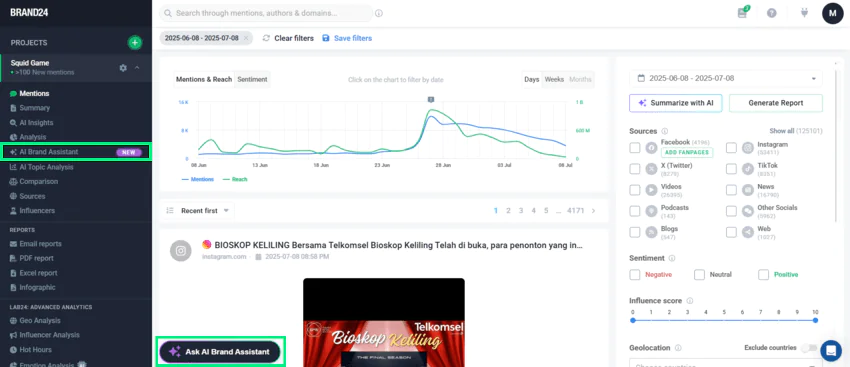
Task: Switch to the Mentions & Reach tab
Action: (x=204, y=79)
